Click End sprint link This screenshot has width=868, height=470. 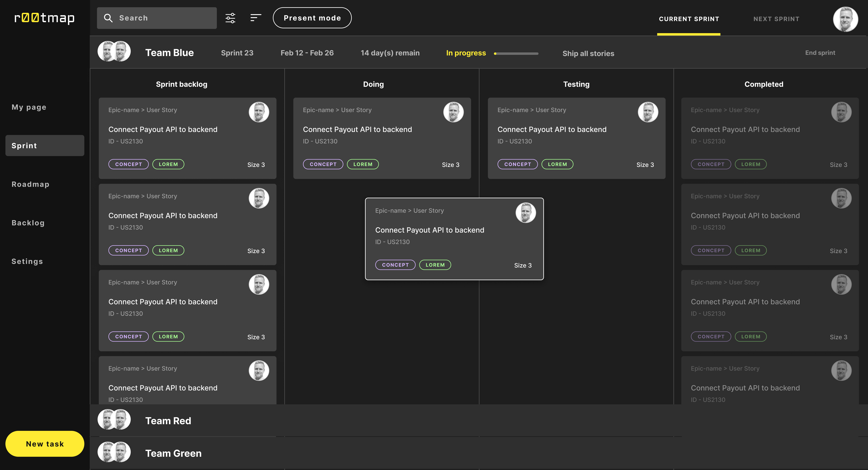coord(820,53)
